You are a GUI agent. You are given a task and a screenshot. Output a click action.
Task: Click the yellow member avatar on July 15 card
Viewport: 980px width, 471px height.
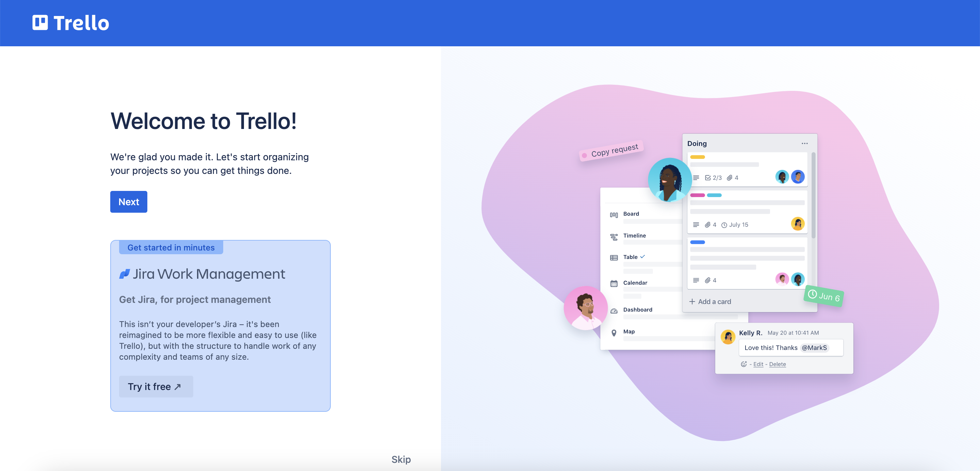[x=797, y=224]
